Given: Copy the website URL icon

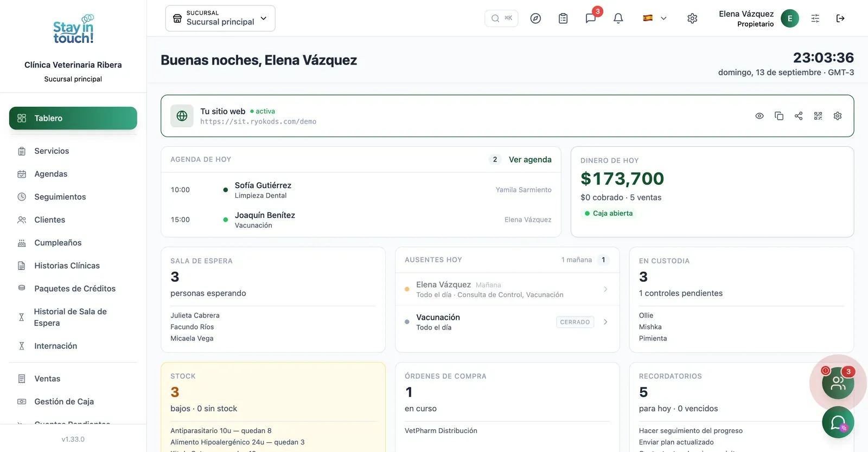Looking at the screenshot, I should (x=779, y=116).
